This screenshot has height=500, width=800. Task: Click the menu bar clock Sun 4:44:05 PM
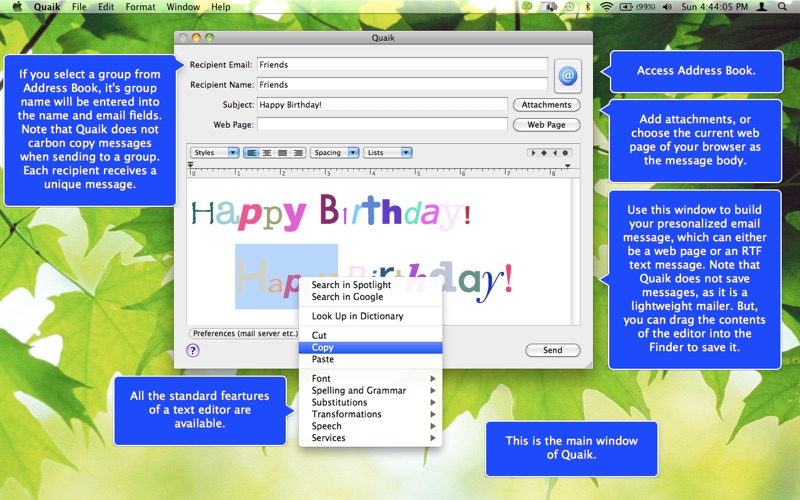tap(714, 7)
